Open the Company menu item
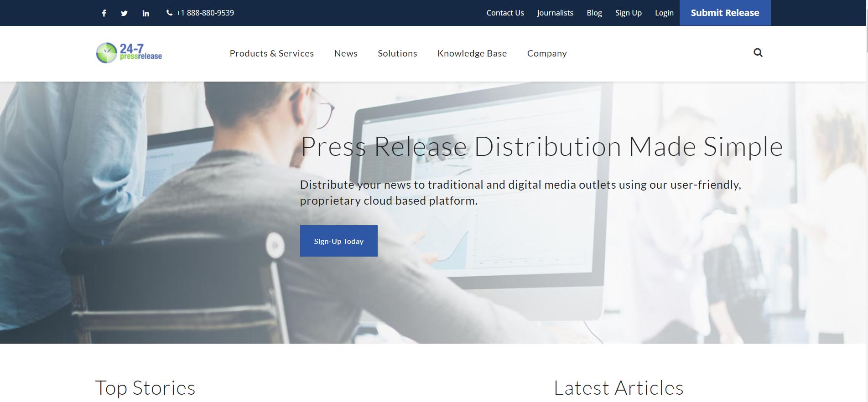This screenshot has height=402, width=868. [x=546, y=53]
